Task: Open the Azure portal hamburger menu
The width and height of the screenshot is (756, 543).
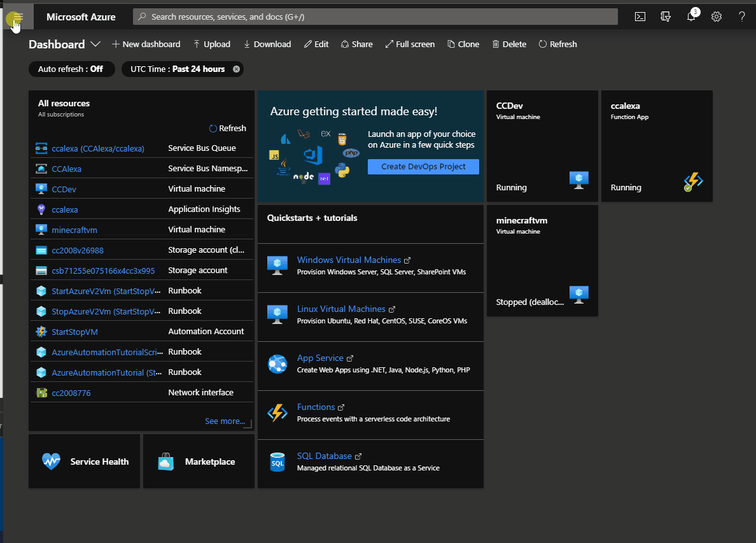Action: coord(18,17)
